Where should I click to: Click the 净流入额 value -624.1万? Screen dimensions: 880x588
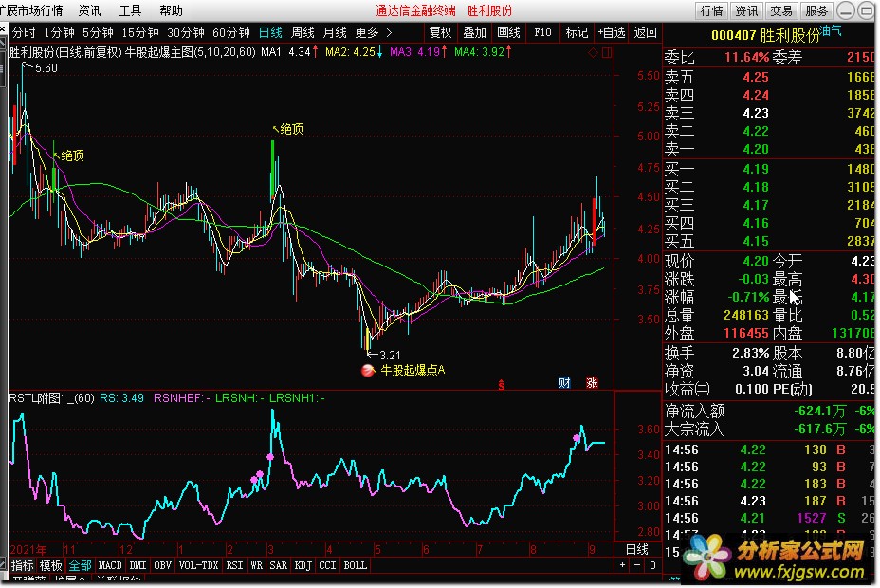[819, 412]
